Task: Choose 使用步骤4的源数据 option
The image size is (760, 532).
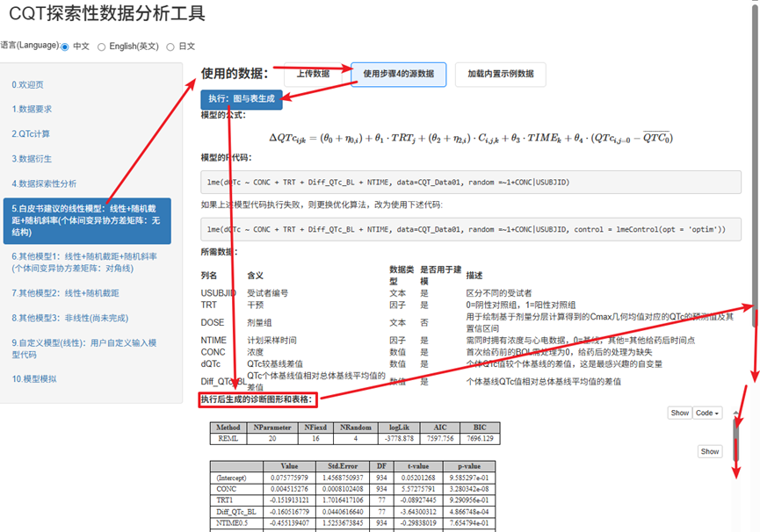Action: [398, 75]
